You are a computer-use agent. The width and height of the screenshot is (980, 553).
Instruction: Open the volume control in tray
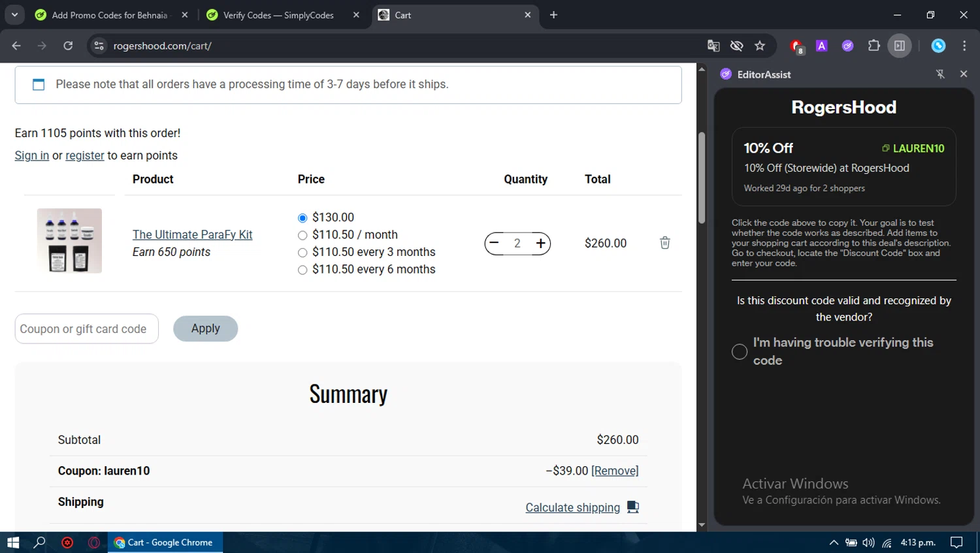coord(868,543)
